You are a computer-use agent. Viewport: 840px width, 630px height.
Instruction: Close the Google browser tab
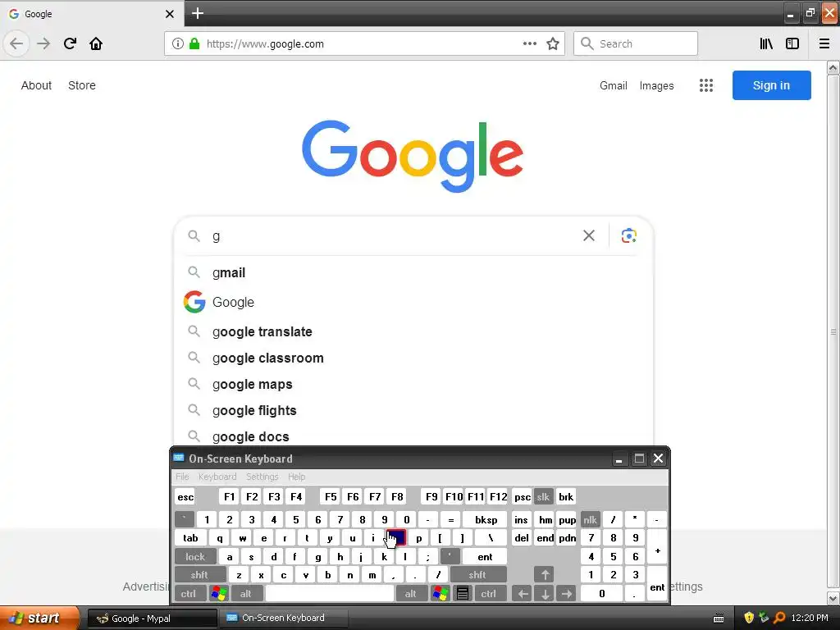click(169, 14)
